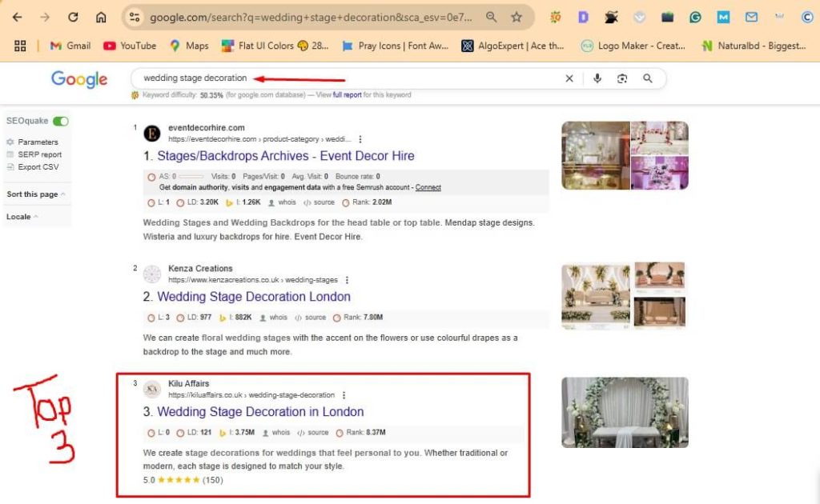Click LD: 977 parameter of Kenza Creations

tap(194, 318)
